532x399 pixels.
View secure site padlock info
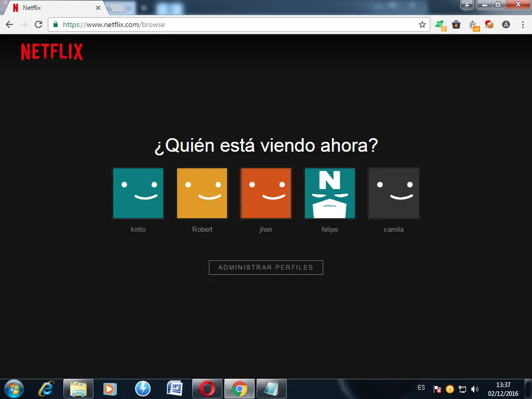(55, 24)
